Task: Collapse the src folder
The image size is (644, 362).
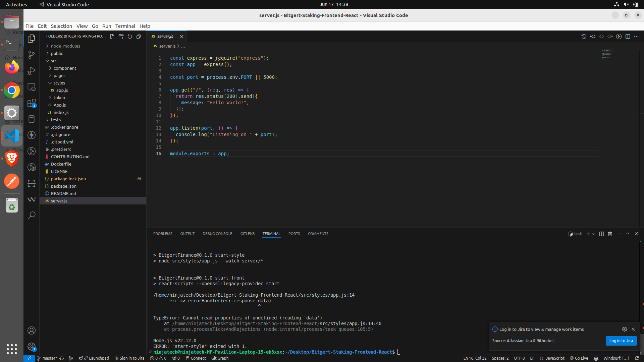Action: tap(54, 61)
